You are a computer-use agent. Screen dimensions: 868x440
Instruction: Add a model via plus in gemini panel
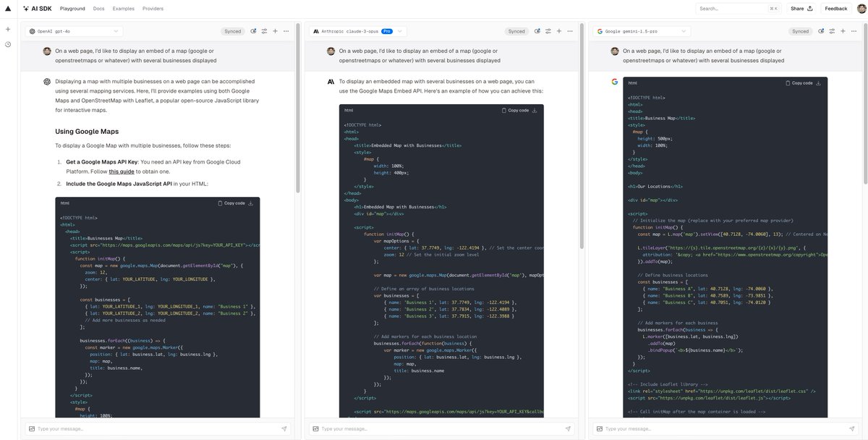tap(845, 31)
